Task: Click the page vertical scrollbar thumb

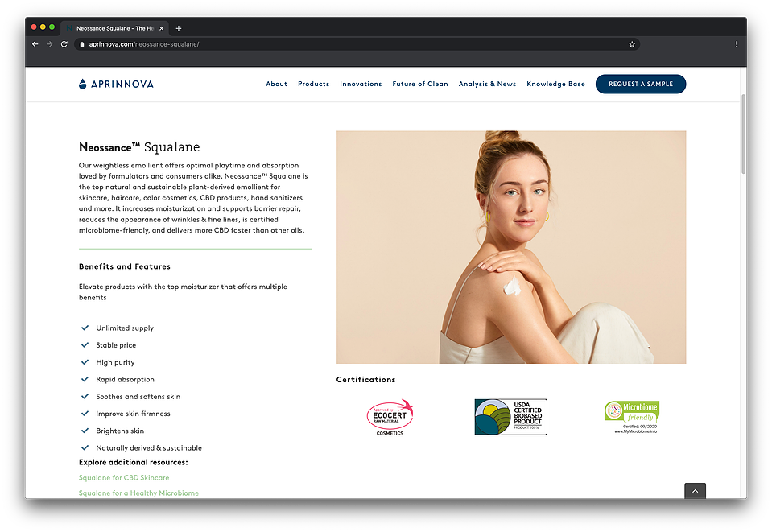Action: pos(743,134)
